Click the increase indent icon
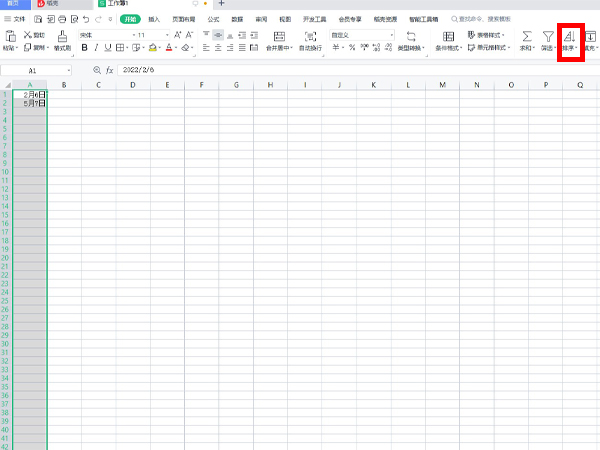Viewport: 600px width, 450px height. tap(254, 35)
